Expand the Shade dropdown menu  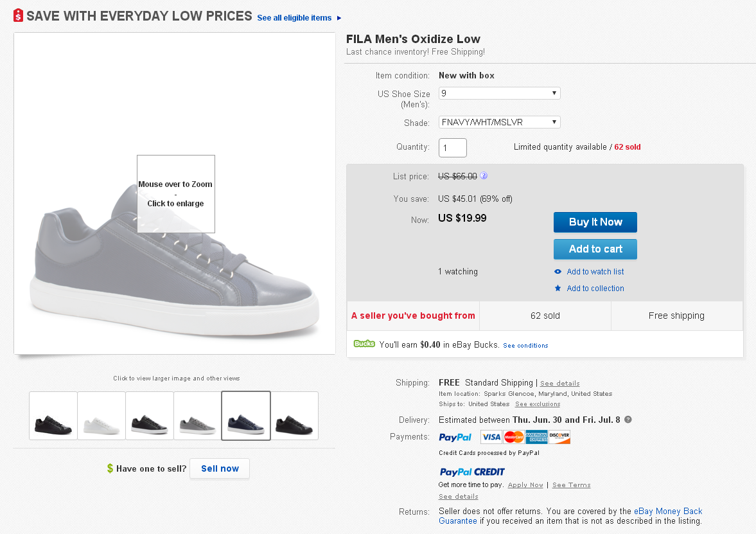pyautogui.click(x=499, y=122)
